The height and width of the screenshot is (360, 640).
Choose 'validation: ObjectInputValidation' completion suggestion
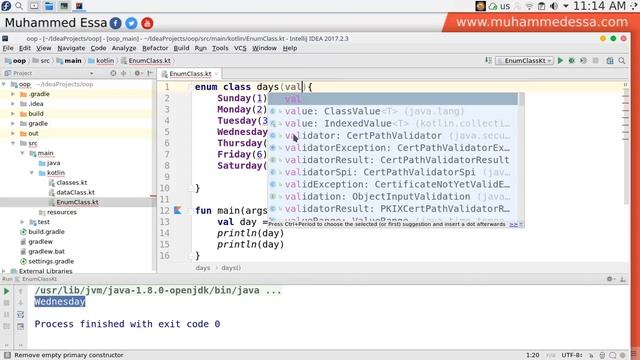tap(393, 196)
